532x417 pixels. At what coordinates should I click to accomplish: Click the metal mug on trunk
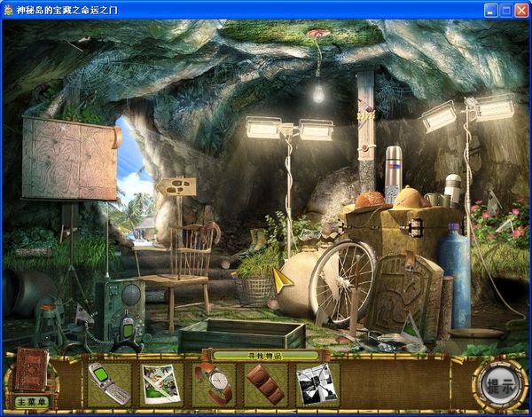(433, 200)
